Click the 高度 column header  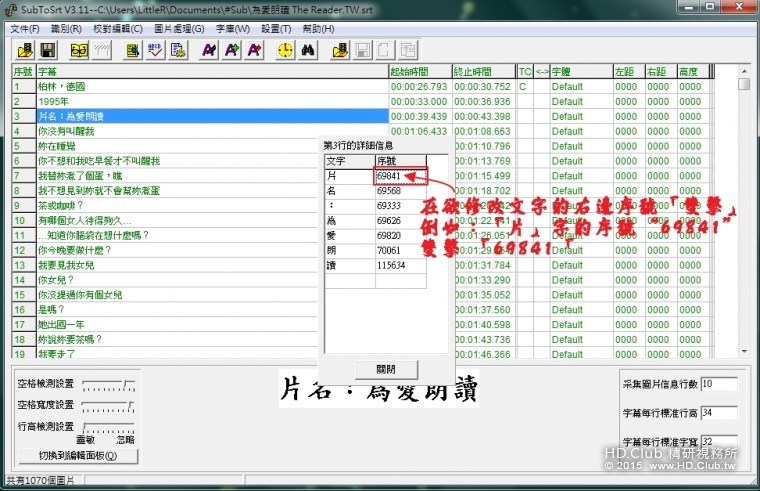(693, 72)
